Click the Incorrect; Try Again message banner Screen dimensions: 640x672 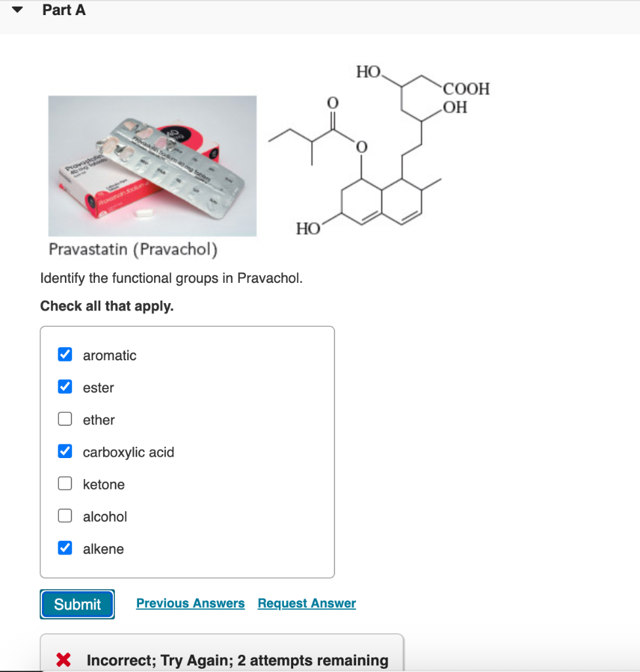222,660
